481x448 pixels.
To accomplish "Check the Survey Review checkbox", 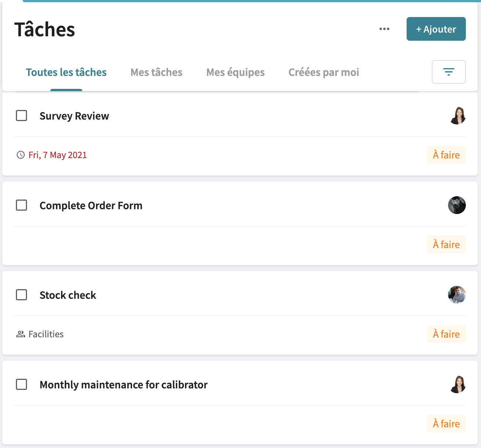I will [21, 116].
